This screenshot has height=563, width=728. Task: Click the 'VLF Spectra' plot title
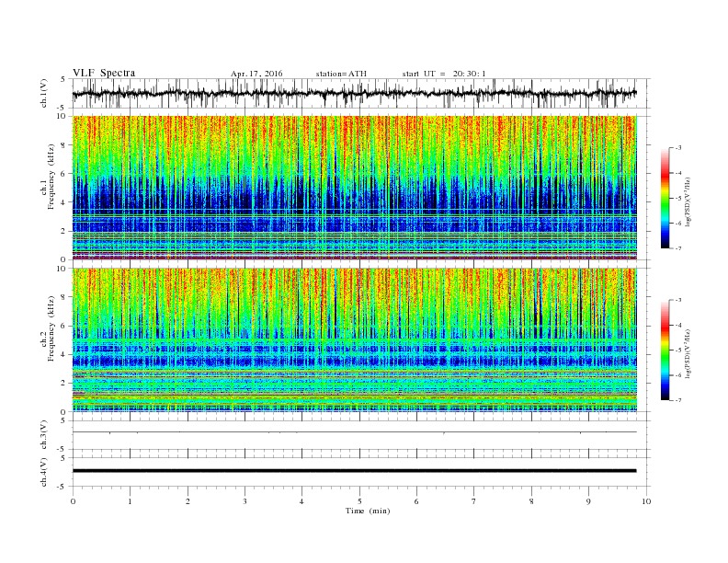click(104, 73)
